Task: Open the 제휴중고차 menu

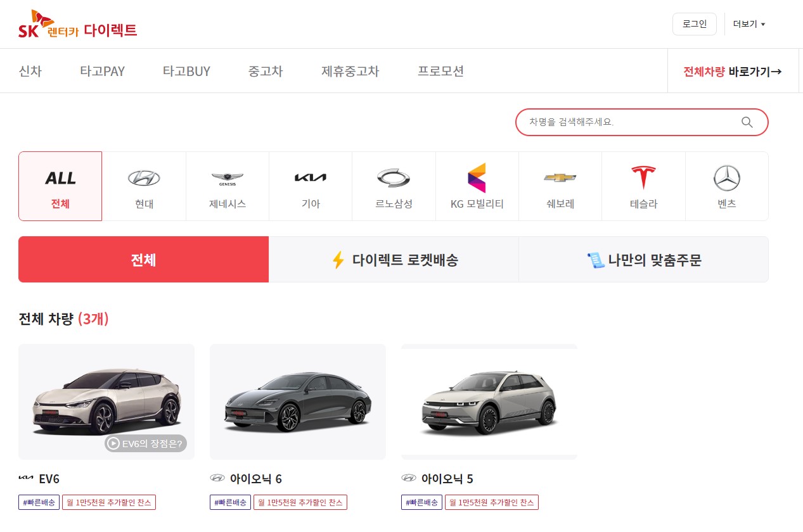Action: [x=350, y=71]
